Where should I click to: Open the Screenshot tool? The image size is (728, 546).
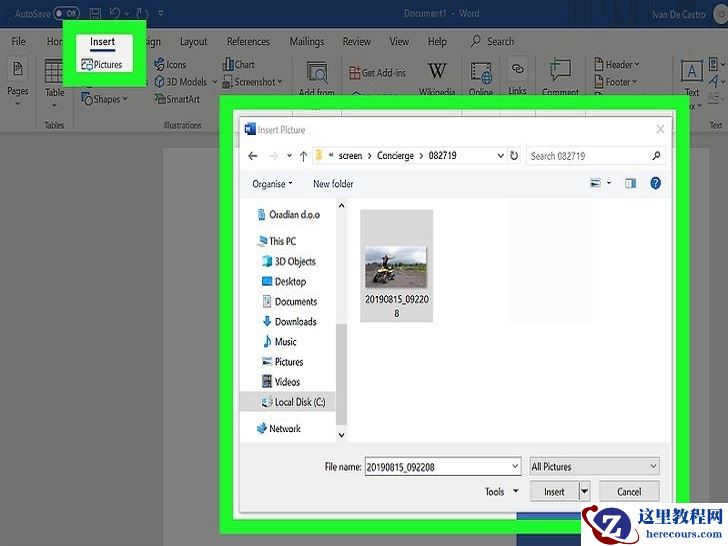point(252,82)
